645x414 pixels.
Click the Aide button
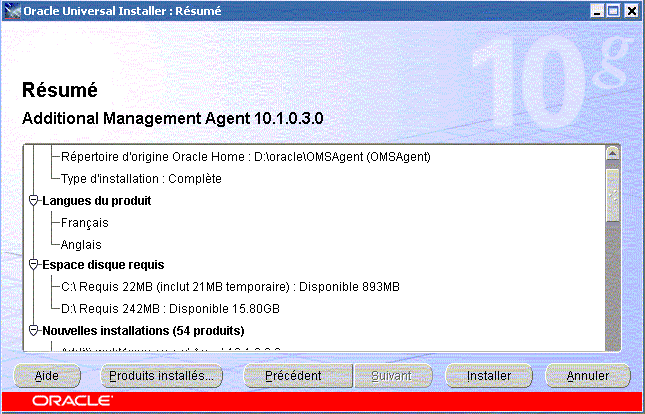(x=47, y=376)
